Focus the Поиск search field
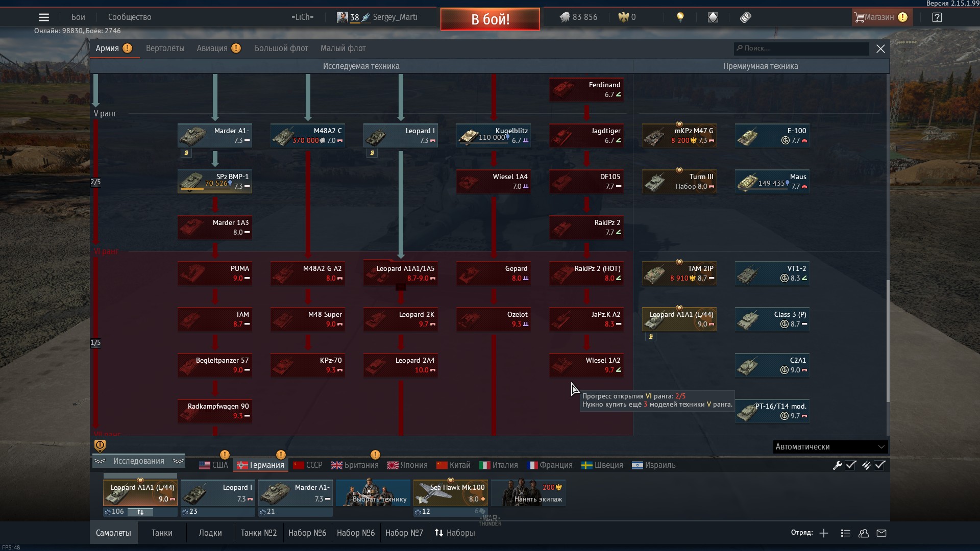980x551 pixels. 801,48
